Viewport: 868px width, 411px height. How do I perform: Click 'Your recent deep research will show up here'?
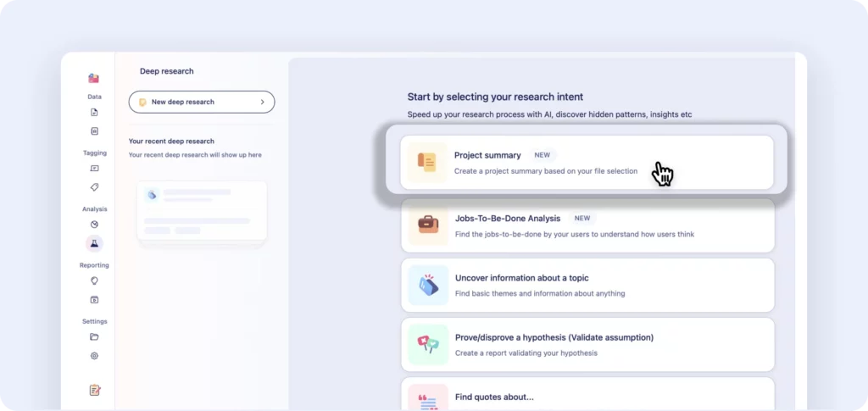(x=195, y=155)
